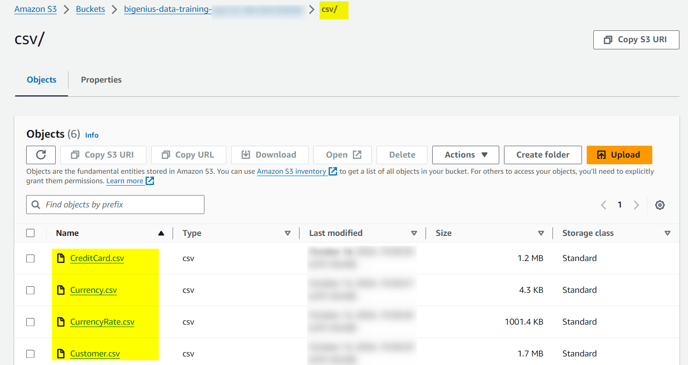Click the file icon beside CurrencyRate.csv
Image resolution: width=688 pixels, height=365 pixels.
61,322
